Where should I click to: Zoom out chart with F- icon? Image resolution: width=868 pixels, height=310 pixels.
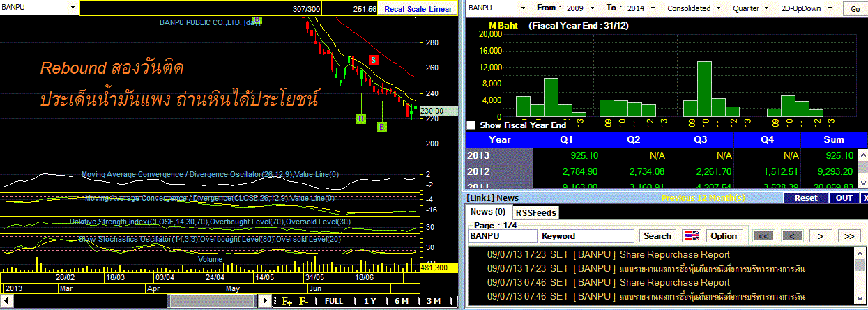coord(304,301)
